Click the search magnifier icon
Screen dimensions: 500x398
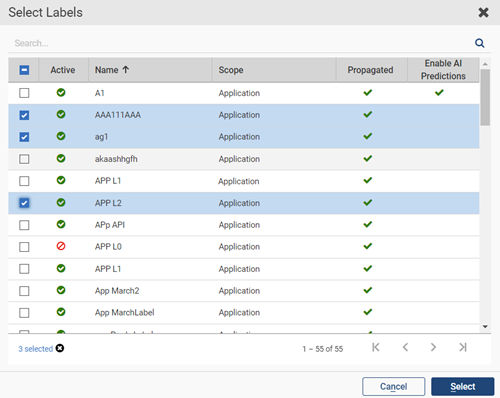pos(479,43)
